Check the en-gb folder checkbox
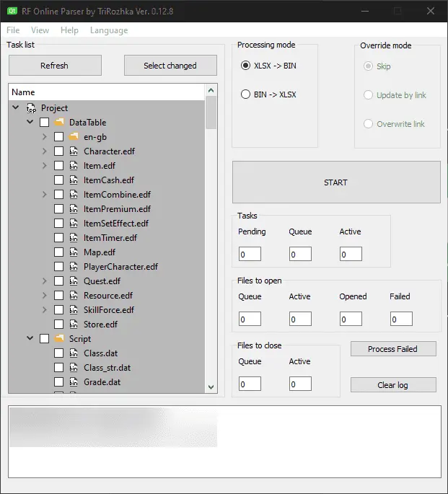This screenshot has height=494, width=448. click(x=58, y=137)
